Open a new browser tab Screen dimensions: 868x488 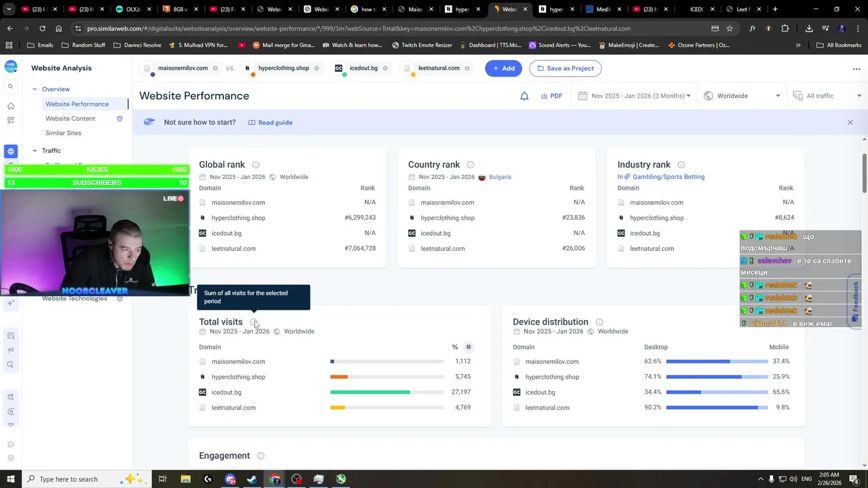[775, 9]
